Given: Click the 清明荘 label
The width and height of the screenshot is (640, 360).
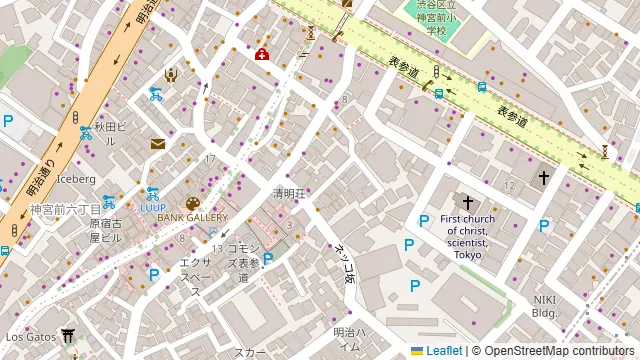Looking at the screenshot, I should 289,193.
